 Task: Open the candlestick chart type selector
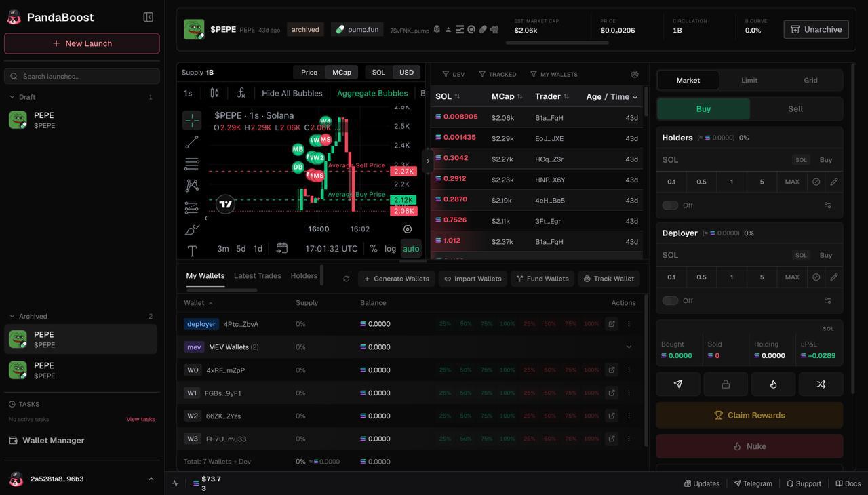pos(214,93)
